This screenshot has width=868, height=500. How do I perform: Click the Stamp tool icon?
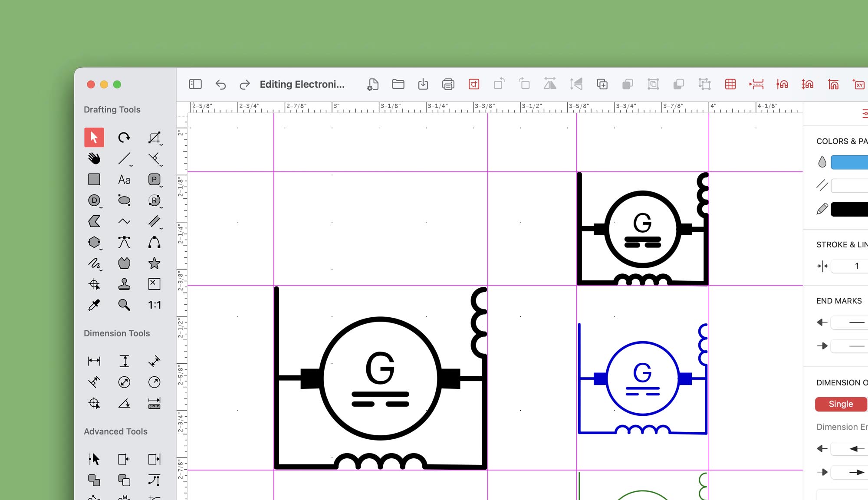click(124, 284)
